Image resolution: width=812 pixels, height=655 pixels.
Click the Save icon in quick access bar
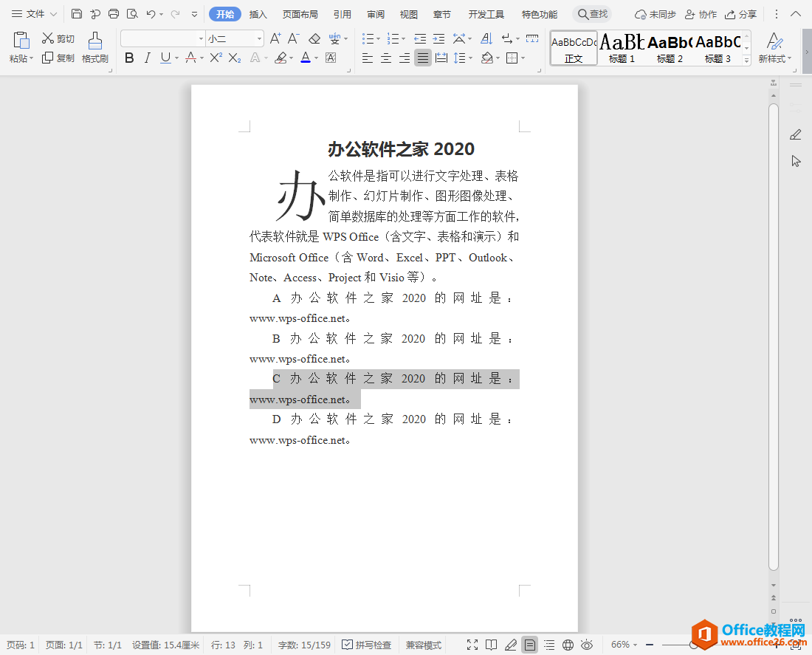[77, 14]
